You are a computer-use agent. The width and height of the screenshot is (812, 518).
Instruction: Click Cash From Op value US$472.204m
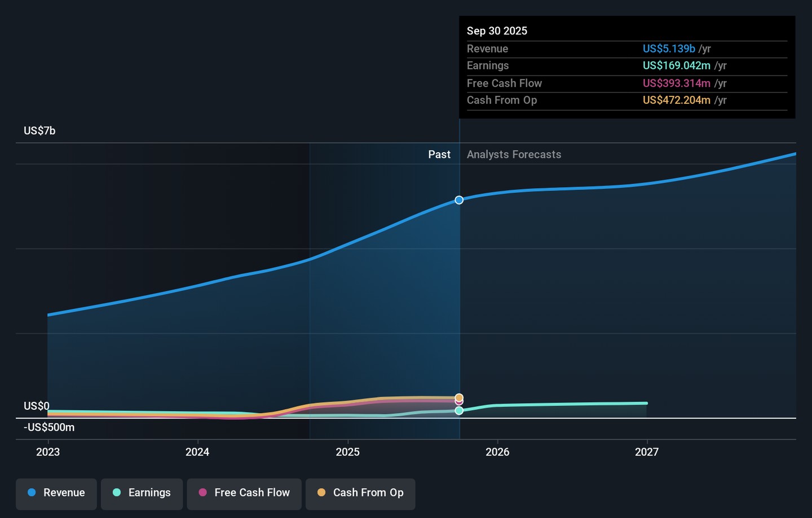click(x=676, y=100)
